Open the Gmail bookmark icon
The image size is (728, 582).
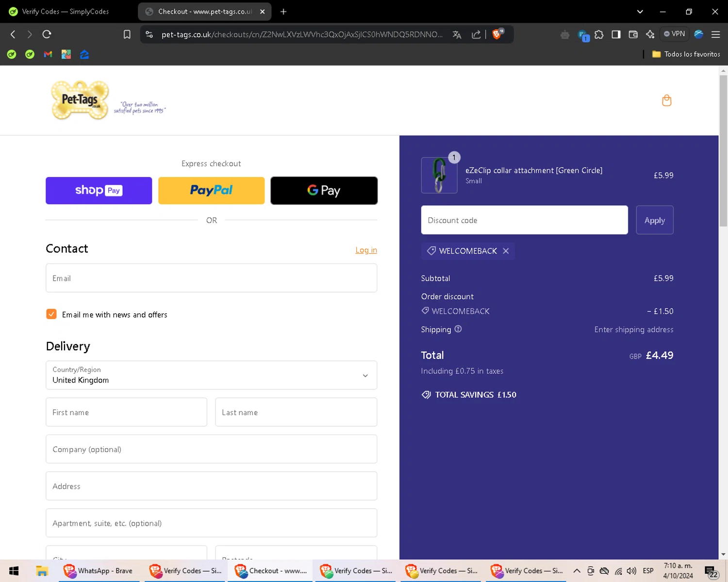point(48,54)
